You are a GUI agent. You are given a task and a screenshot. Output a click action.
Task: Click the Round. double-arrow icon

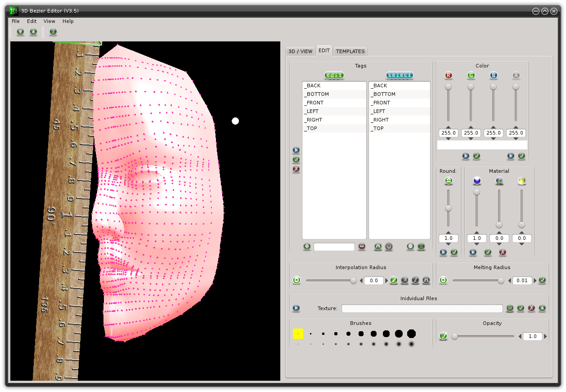tap(448, 181)
